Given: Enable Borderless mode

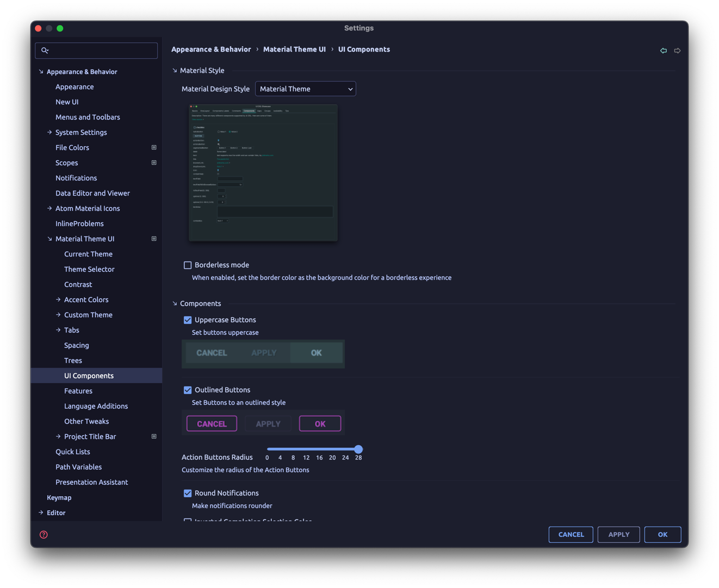Looking at the screenshot, I should (188, 265).
